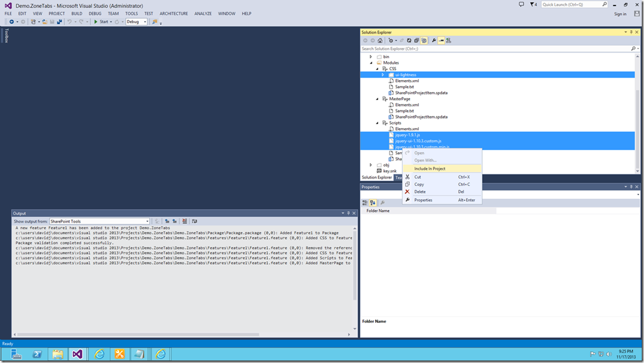Select Elements.xml under the CSS module
The width and height of the screenshot is (644, 363).
(407, 81)
